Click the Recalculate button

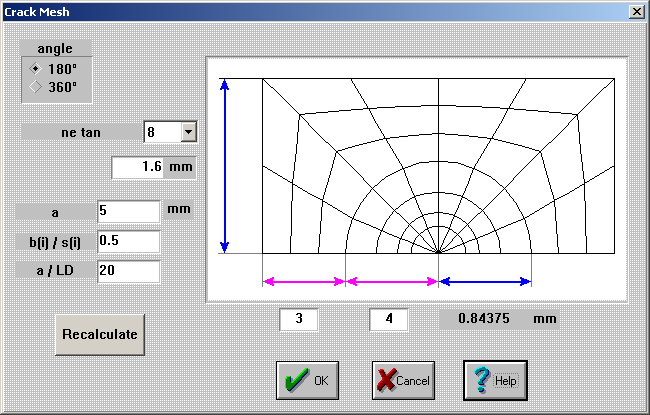coord(100,334)
